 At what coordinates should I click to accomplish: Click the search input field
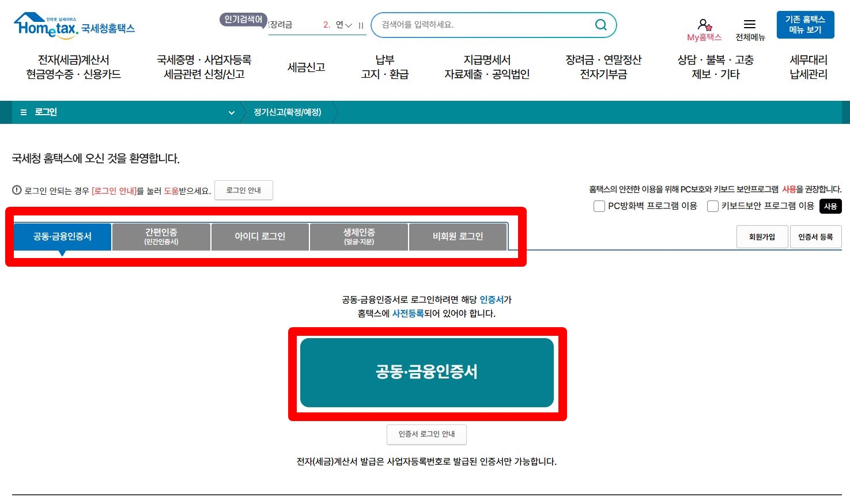(x=490, y=25)
